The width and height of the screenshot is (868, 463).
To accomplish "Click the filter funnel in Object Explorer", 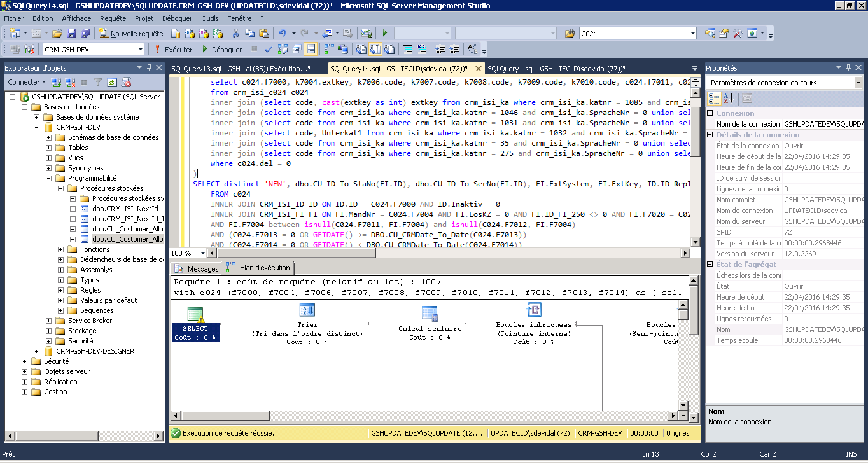I will [x=98, y=82].
